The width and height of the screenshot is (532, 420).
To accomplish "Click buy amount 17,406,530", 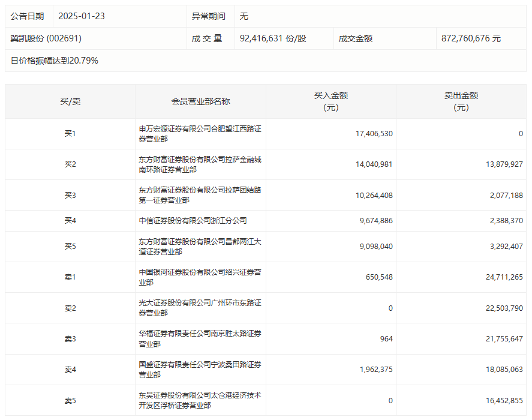I will coord(374,134).
